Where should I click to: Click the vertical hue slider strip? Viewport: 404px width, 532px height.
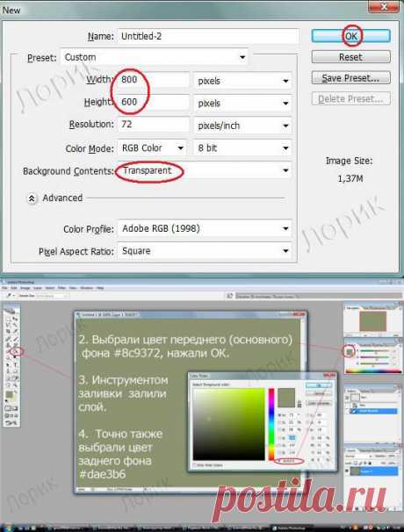pos(271,424)
